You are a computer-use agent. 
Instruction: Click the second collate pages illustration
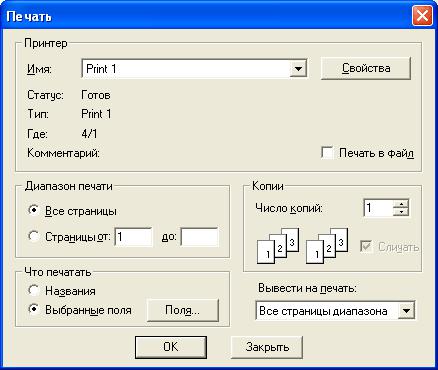tap(327, 246)
